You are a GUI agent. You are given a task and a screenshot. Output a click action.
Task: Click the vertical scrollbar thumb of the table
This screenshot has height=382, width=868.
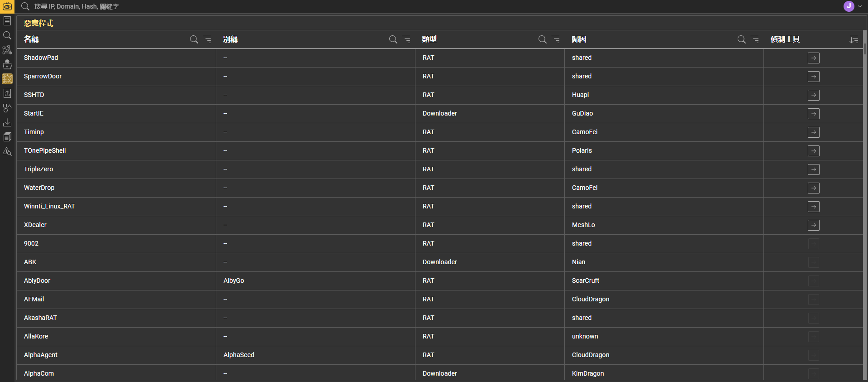coord(865,48)
